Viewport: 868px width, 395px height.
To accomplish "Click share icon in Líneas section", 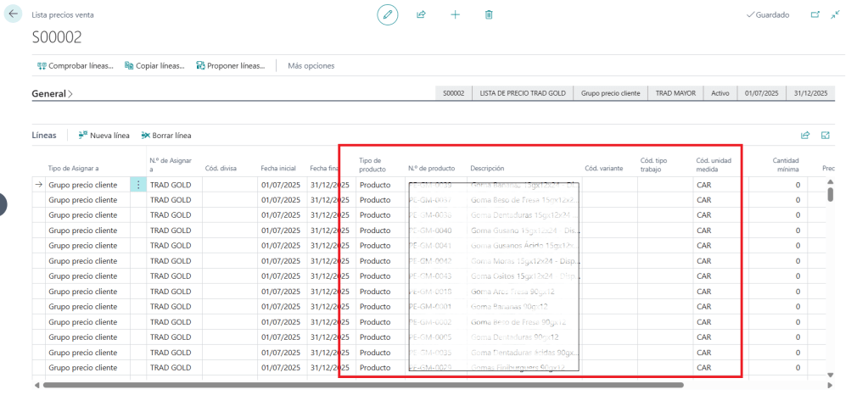I will [x=805, y=135].
